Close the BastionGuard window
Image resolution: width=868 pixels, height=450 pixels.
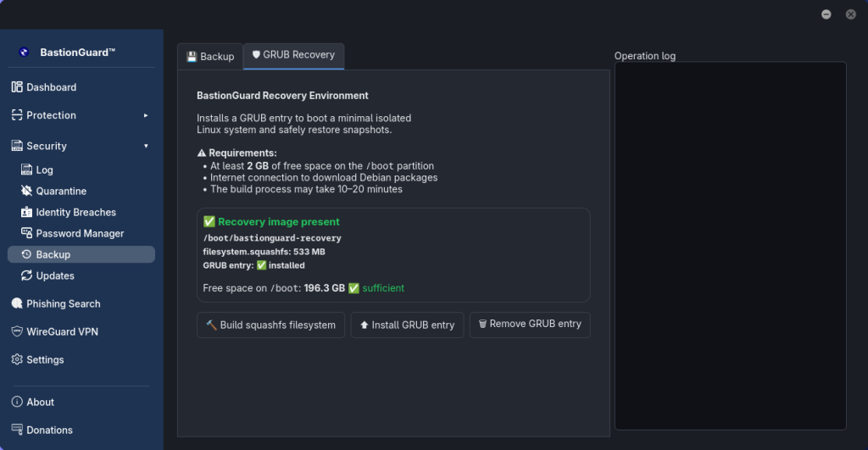coord(851,14)
